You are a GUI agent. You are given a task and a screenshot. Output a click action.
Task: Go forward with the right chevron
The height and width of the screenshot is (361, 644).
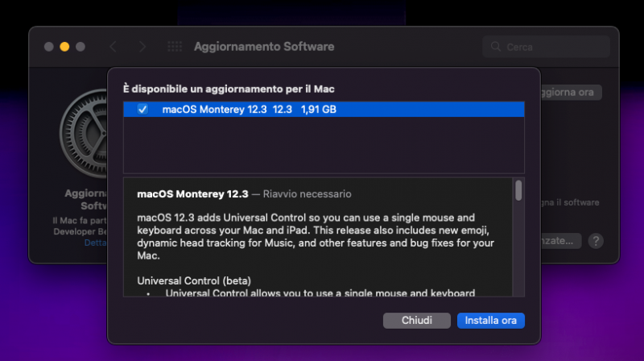[x=142, y=47]
